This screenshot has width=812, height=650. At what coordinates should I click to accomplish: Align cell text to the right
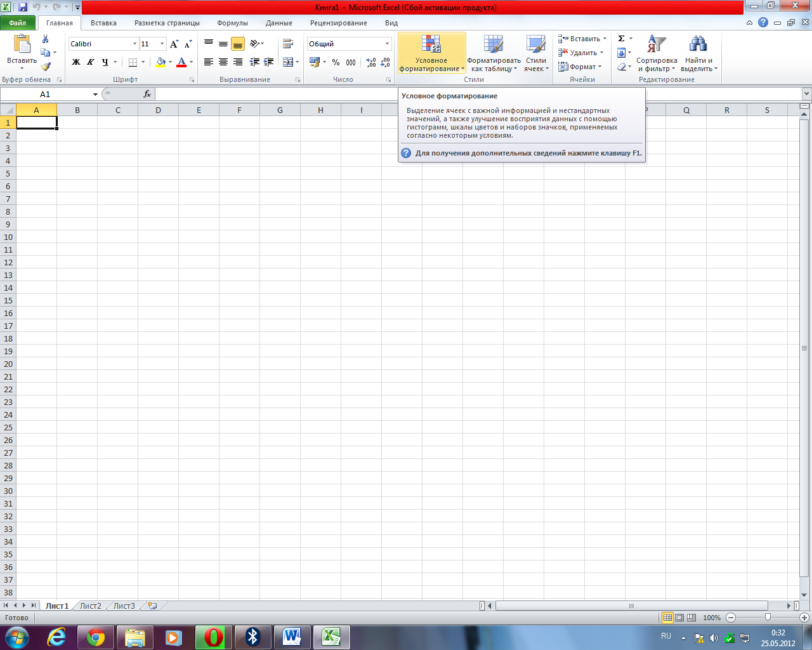[x=238, y=62]
